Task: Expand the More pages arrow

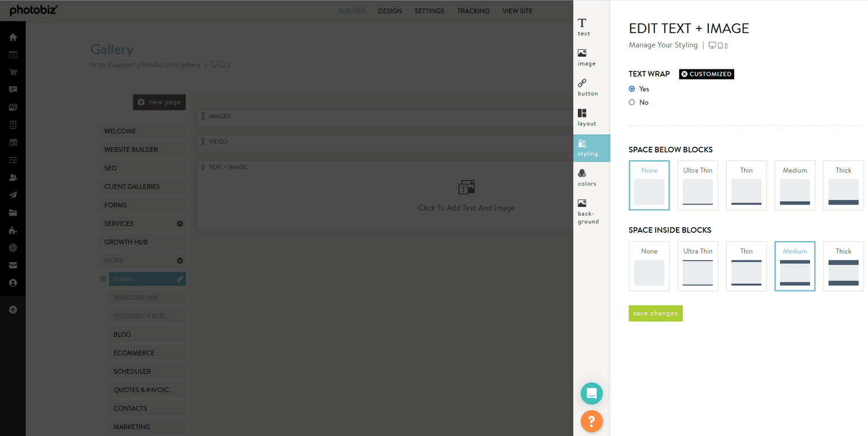Action: 179,261
